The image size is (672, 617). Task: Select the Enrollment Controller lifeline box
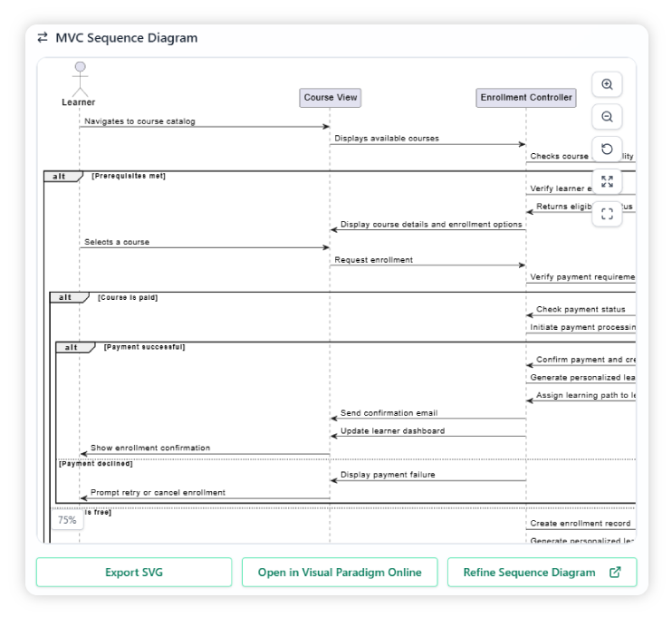point(526,98)
